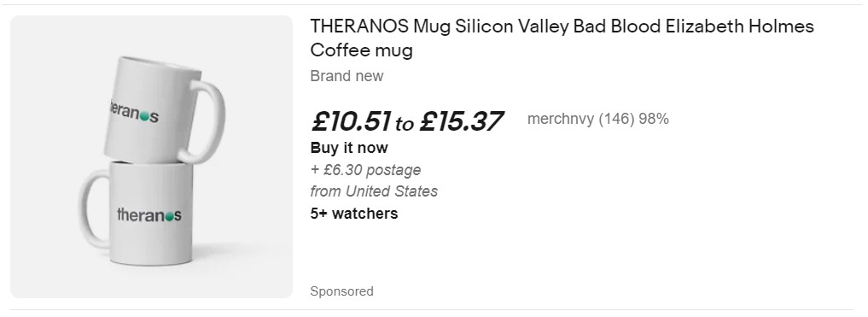The image size is (868, 317).
Task: Click the theranos logo on top mug
Action: click(x=133, y=113)
